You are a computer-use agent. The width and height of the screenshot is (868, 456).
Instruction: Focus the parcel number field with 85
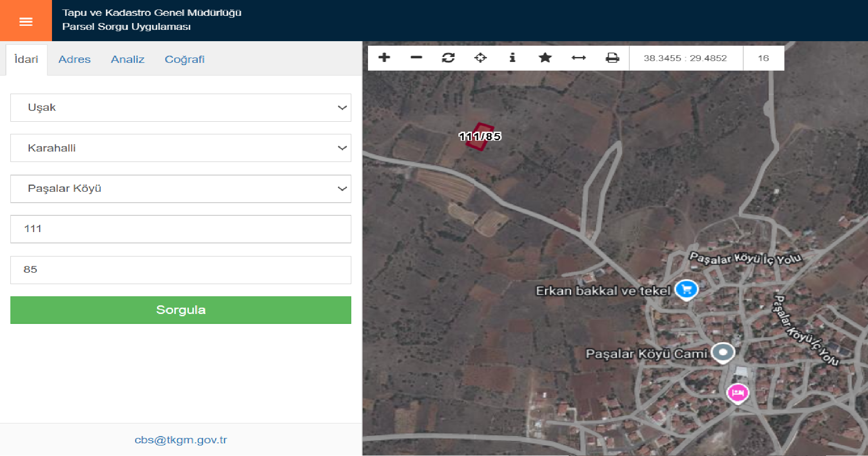[x=181, y=270]
